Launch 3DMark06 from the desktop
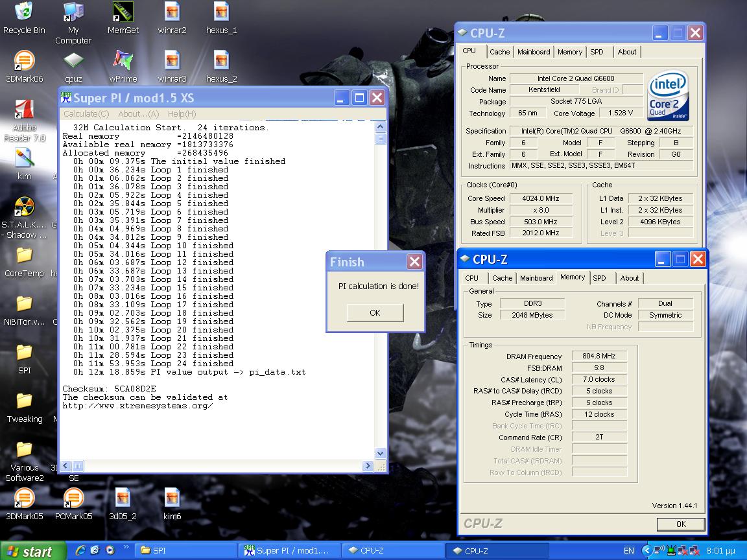Viewport: 747px width, 560px height. click(24, 67)
